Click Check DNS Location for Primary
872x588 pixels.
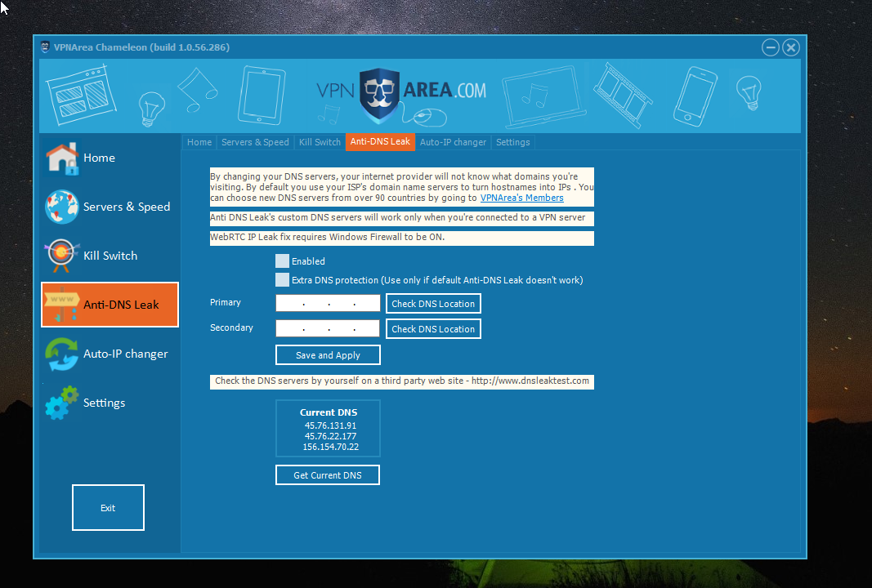point(433,304)
